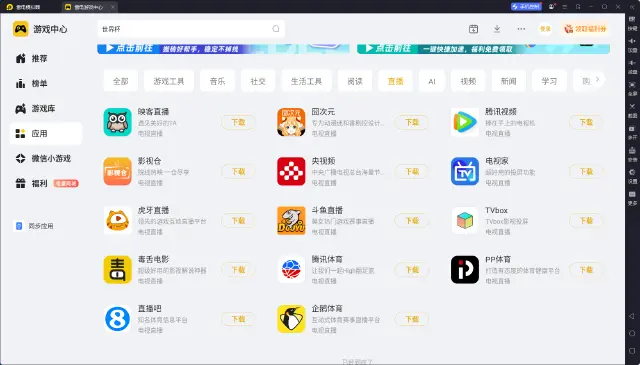
Task: Open the 电视家 TV app icon
Action: tap(465, 171)
